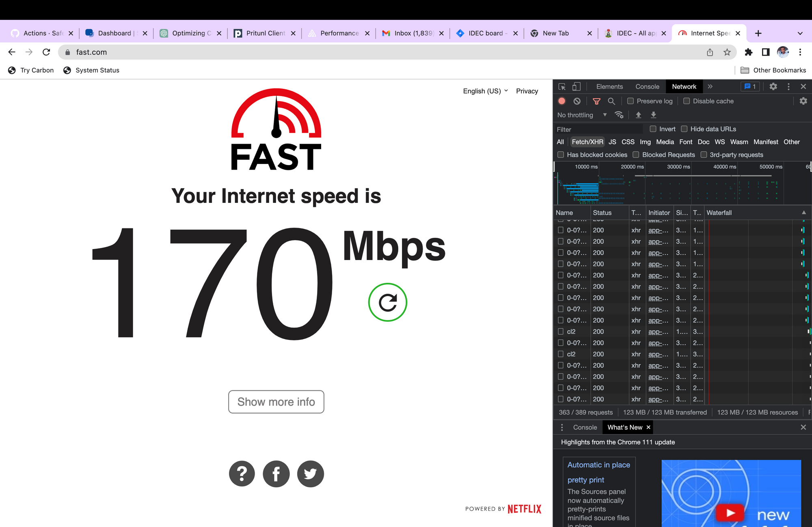
Task: Click the network overview timeline at 30000 ms
Action: pos(678,167)
